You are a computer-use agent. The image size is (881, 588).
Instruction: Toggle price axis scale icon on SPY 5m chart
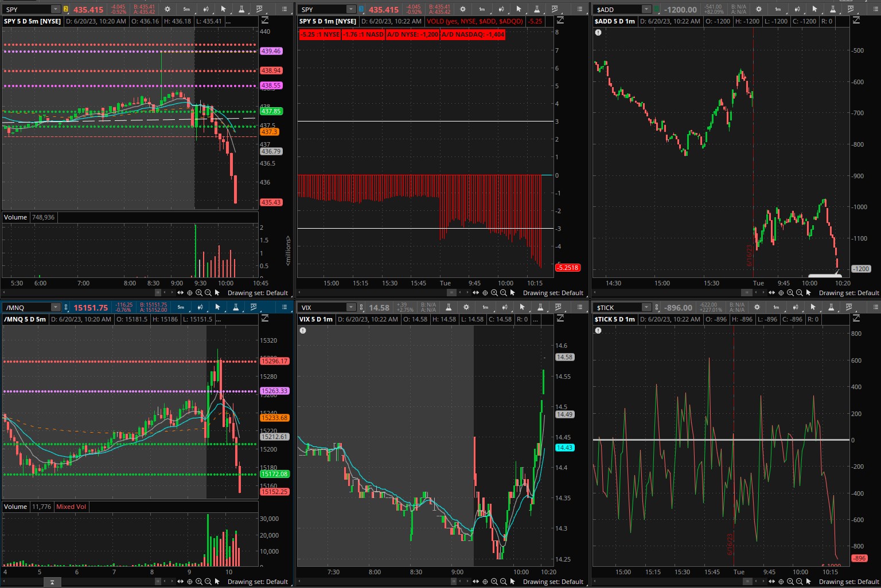coord(265,20)
